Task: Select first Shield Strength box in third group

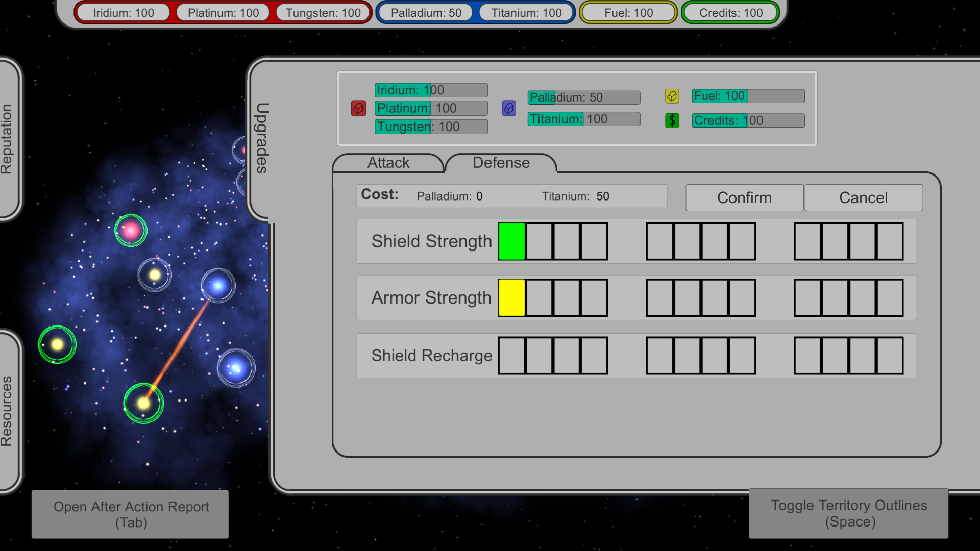Action: [x=807, y=241]
